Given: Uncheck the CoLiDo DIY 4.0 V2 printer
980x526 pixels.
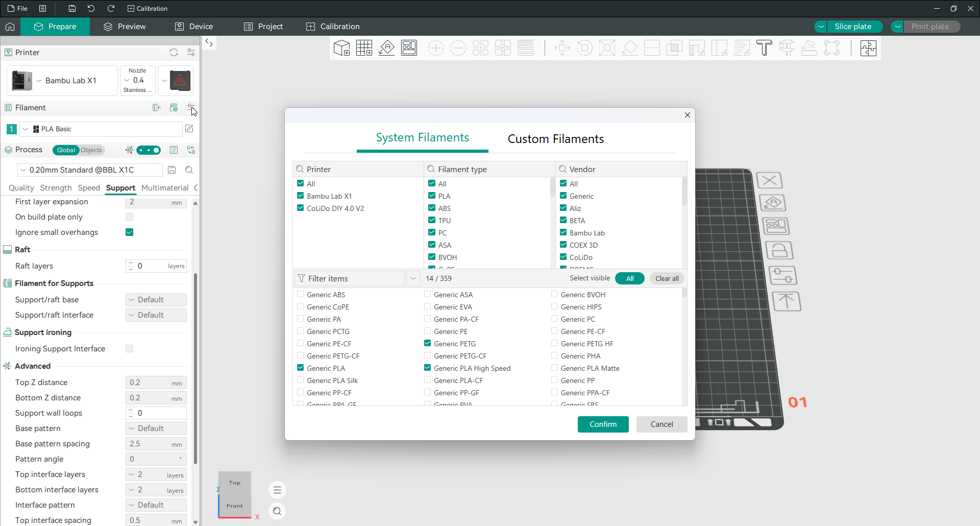Looking at the screenshot, I should tap(300, 208).
